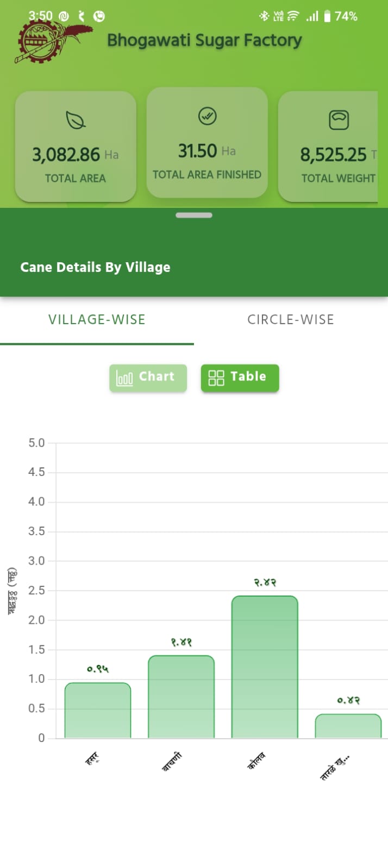The height and width of the screenshot is (868, 388).
Task: Tap the Bluetooth icon in status bar
Action: point(264,16)
